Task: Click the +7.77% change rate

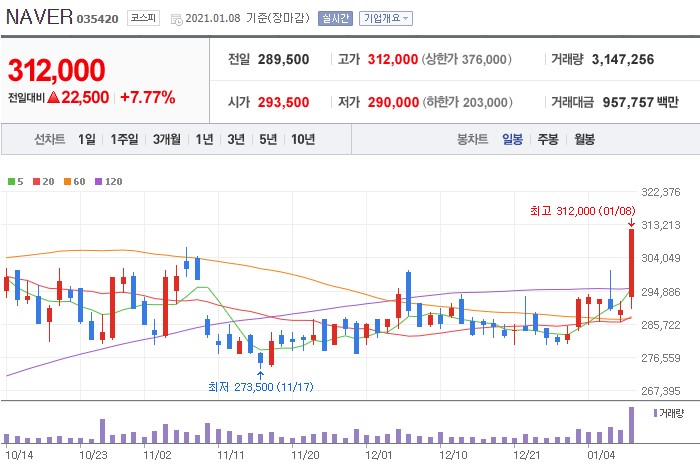Action: [x=147, y=97]
